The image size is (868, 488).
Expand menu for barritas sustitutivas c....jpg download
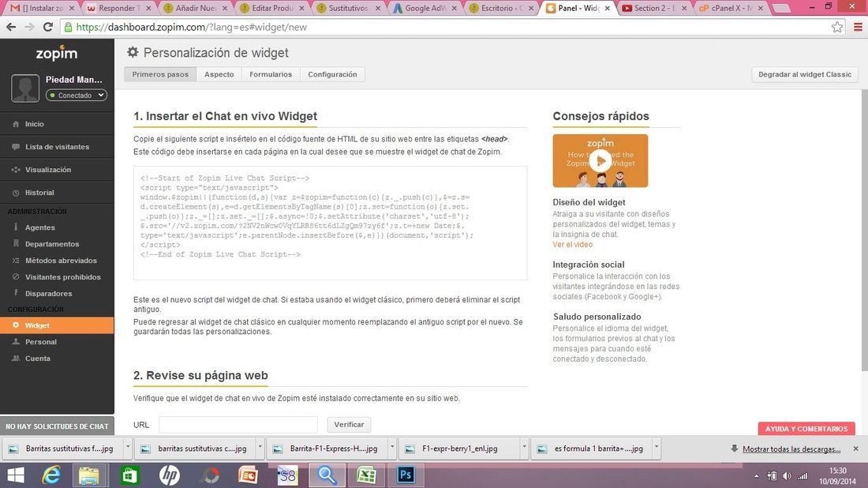click(260, 449)
